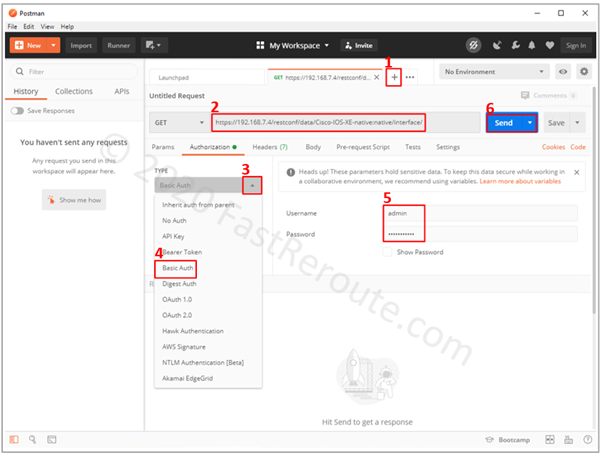Screen dimensions: 602x455
Task: Close the GET request tab
Action: (x=377, y=77)
